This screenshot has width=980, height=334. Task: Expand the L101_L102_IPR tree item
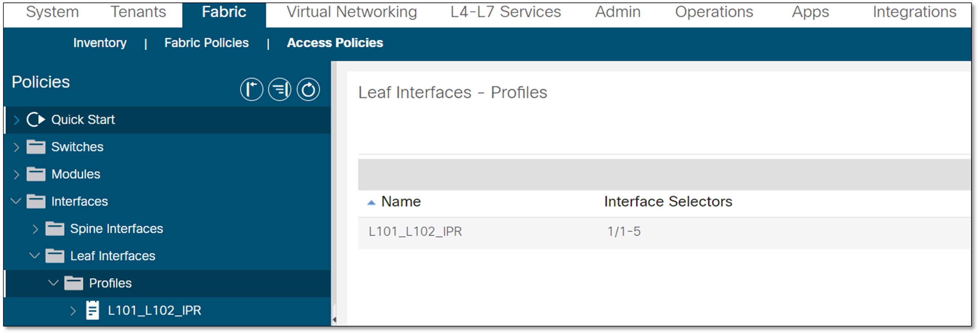pos(74,310)
